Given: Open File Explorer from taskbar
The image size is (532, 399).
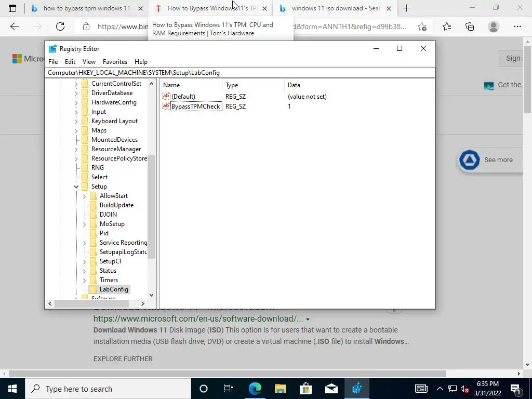Looking at the screenshot, I should 280,389.
